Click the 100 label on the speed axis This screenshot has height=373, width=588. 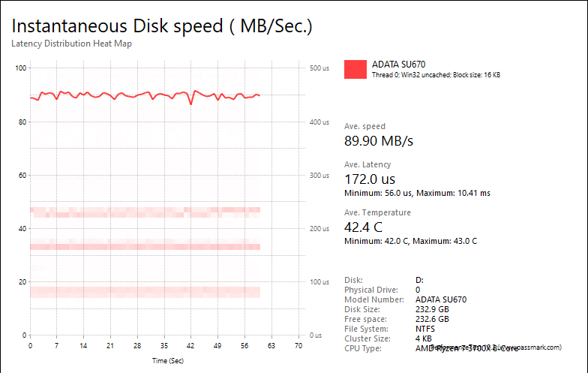pyautogui.click(x=21, y=68)
